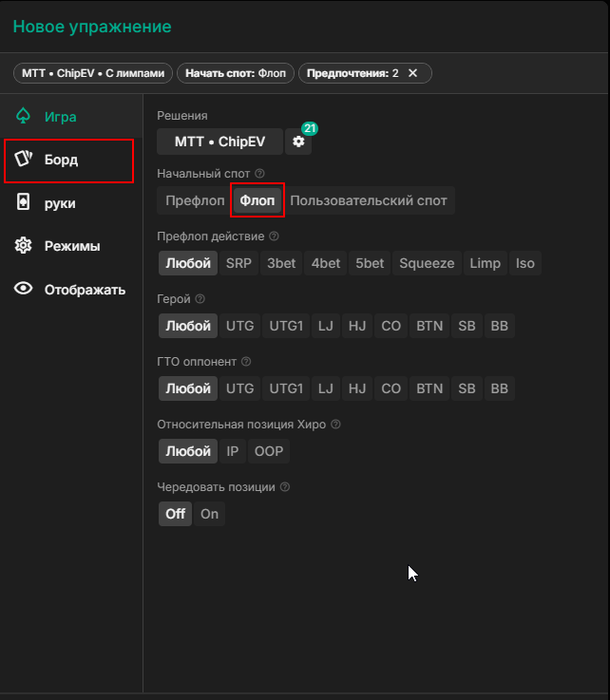The image size is (610, 700).
Task: Turn Чередовать позиции On
Action: [x=209, y=514]
